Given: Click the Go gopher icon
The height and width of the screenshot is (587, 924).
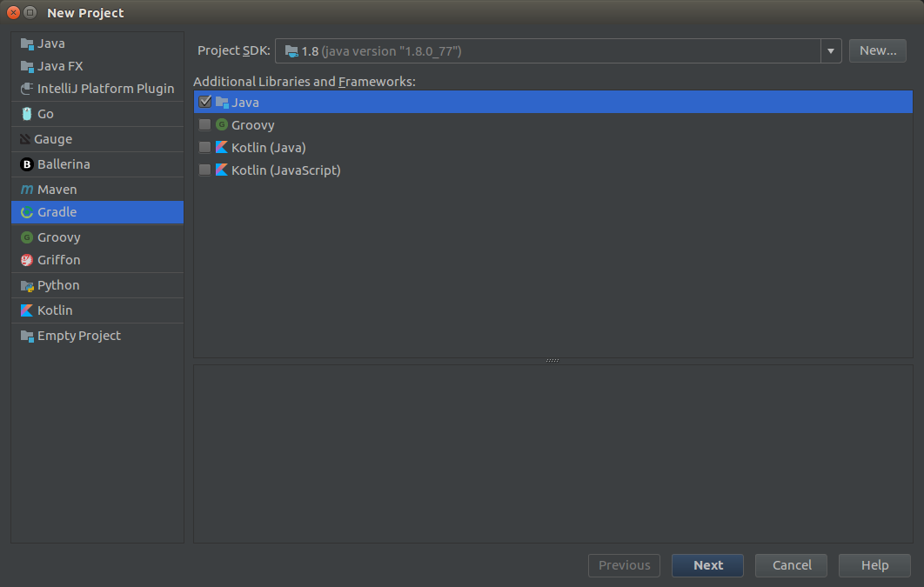Looking at the screenshot, I should point(27,114).
